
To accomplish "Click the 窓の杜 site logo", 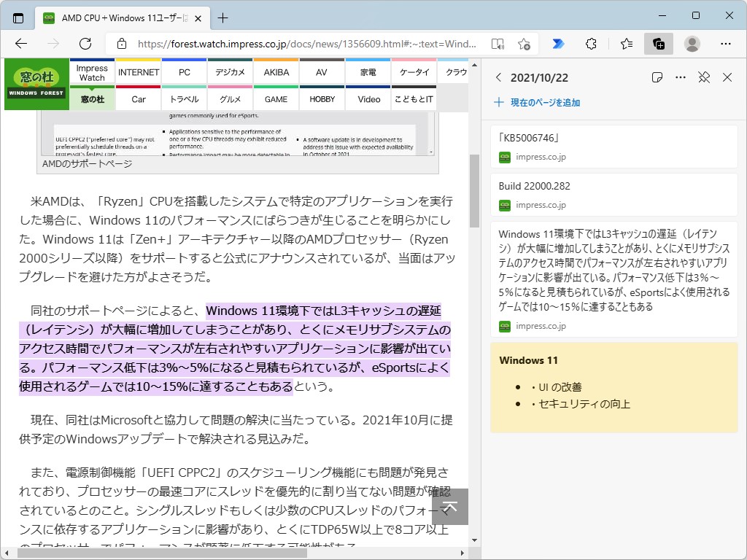I will coord(36,82).
